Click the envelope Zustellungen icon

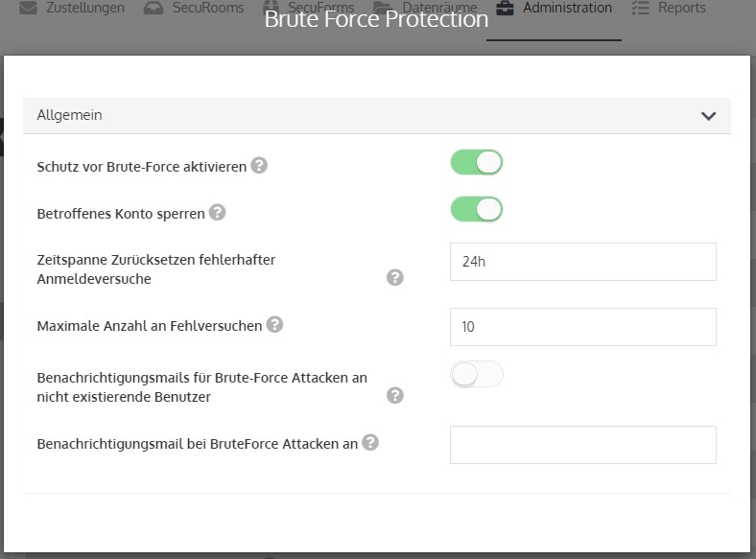pyautogui.click(x=28, y=8)
